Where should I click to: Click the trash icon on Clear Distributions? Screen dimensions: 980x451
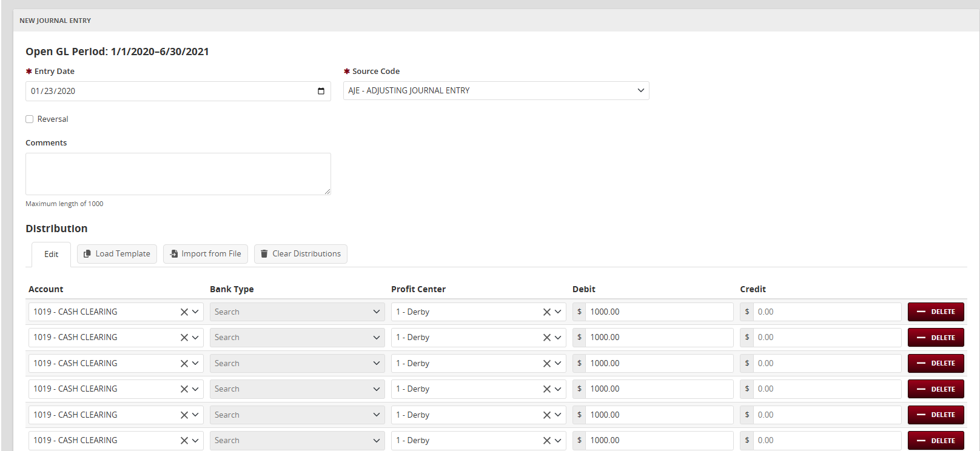[264, 254]
